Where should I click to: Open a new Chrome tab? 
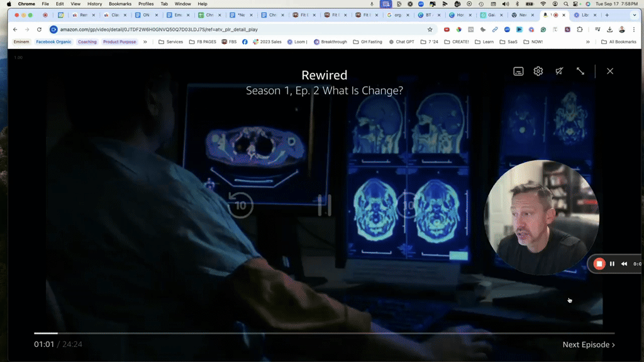click(x=607, y=15)
